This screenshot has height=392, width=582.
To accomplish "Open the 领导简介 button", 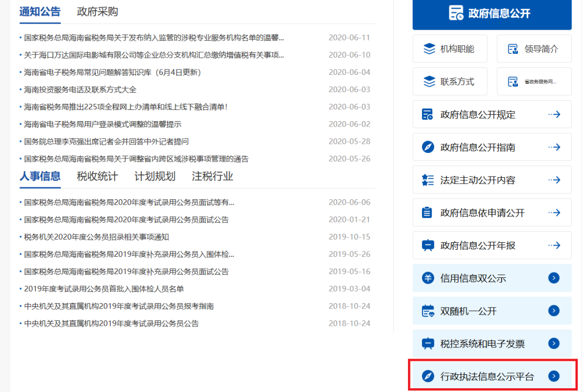I will (534, 48).
